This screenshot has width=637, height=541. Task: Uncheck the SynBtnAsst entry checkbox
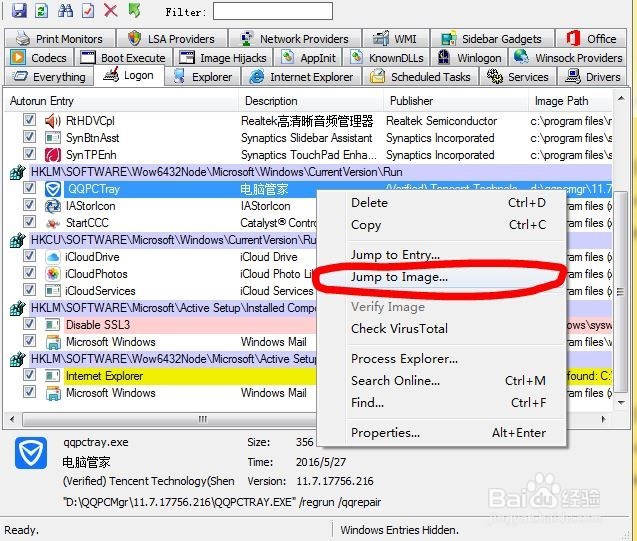click(29, 137)
